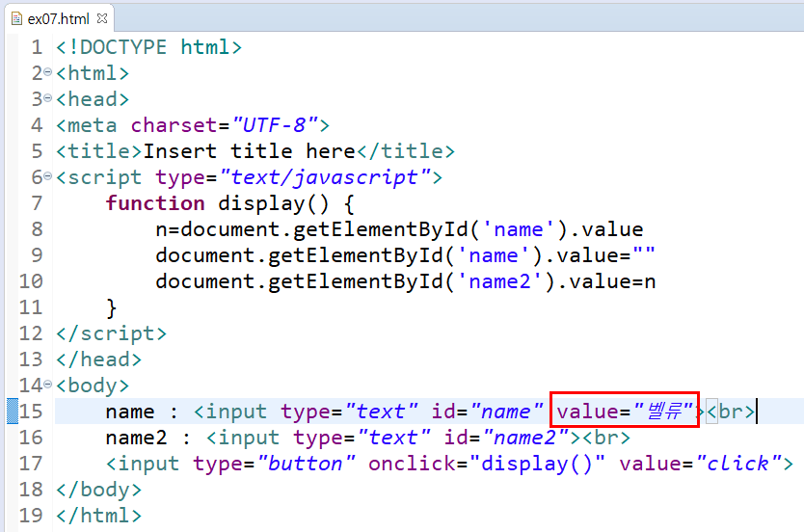Click the 'name2' string on line 10
This screenshot has height=532, width=804.
499,281
